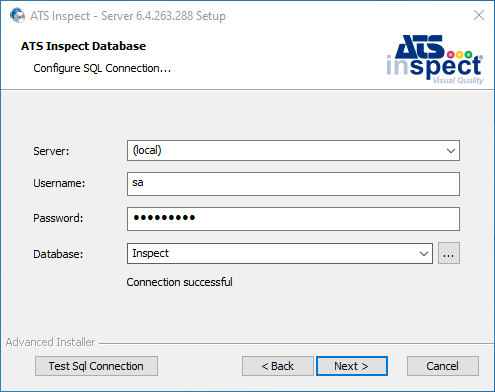Viewport: 495px width, 392px height.
Task: Select the Database field showing Inspect
Action: 280,254
